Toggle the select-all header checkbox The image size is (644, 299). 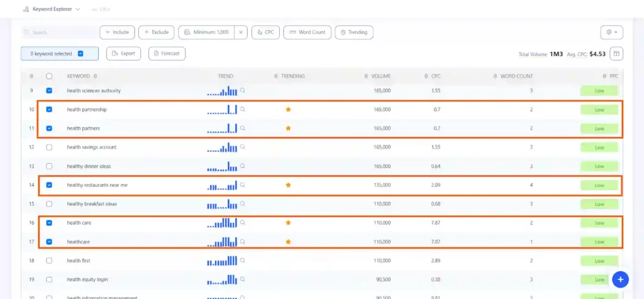pos(49,76)
